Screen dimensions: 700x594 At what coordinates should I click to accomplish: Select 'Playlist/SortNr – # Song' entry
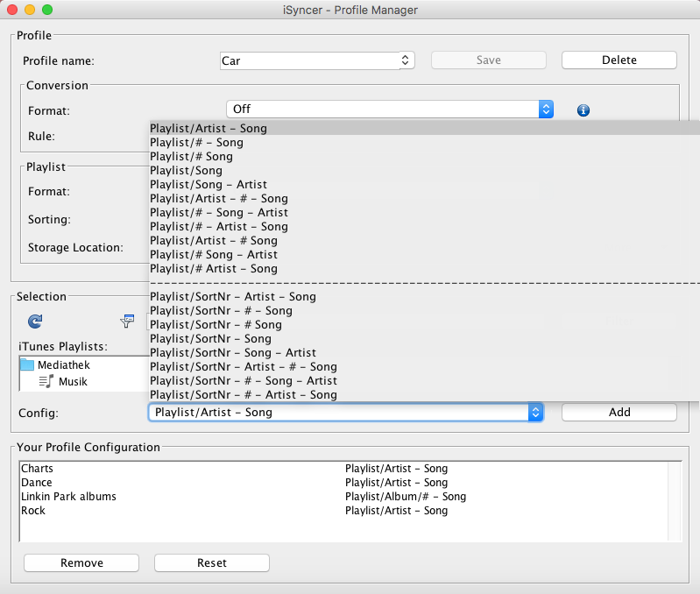(424, 324)
